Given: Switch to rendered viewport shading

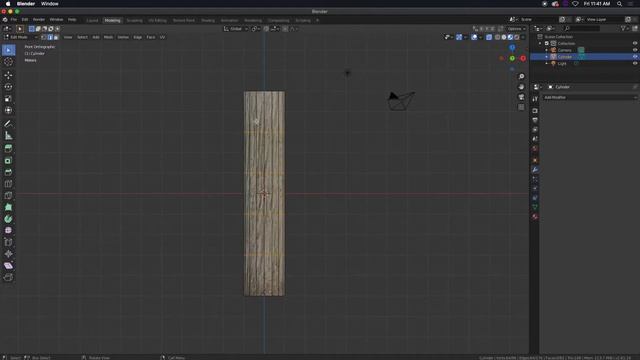Looking at the screenshot, I should (517, 37).
